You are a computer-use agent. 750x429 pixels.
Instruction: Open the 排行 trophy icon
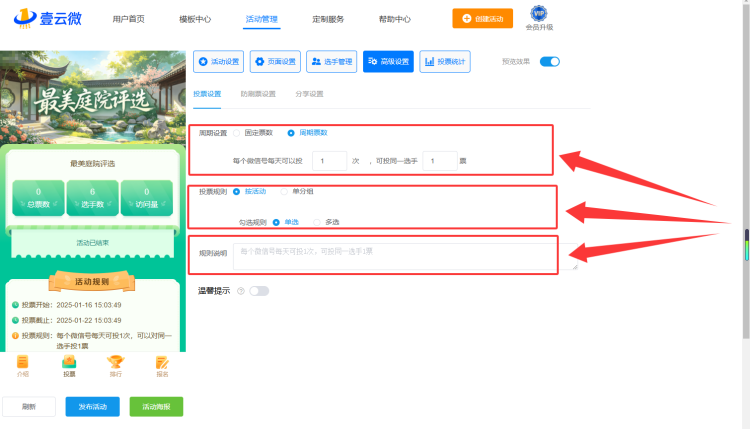(x=115, y=362)
